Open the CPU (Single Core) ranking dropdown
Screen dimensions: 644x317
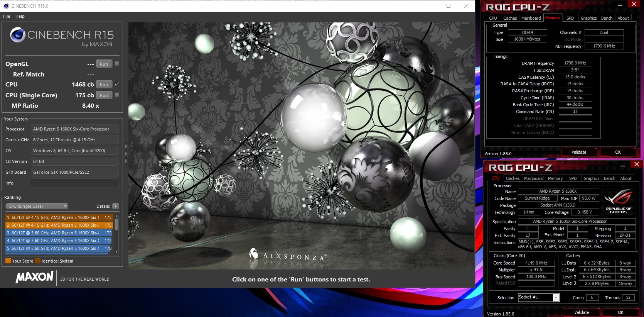click(37, 206)
